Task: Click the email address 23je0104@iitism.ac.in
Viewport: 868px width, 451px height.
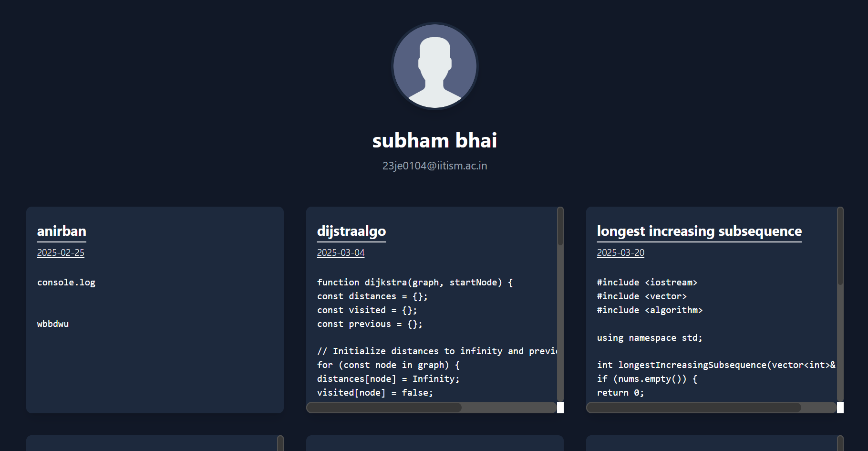Action: pos(434,166)
